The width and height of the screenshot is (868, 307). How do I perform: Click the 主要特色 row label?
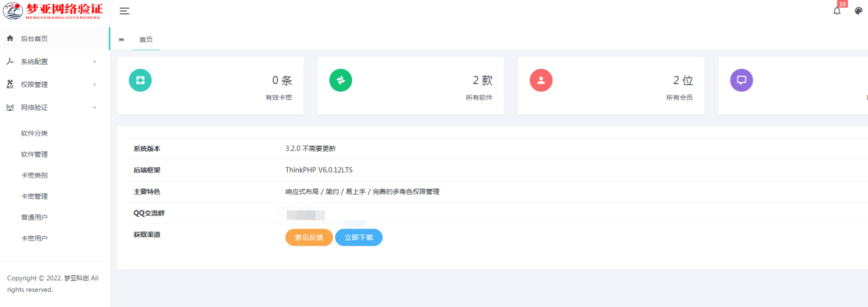click(x=147, y=192)
